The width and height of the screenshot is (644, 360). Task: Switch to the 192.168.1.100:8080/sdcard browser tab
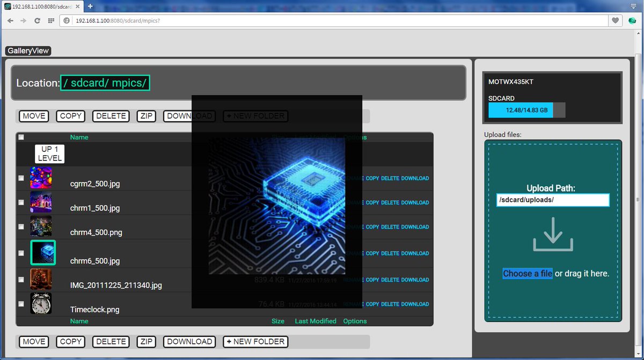tap(42, 6)
